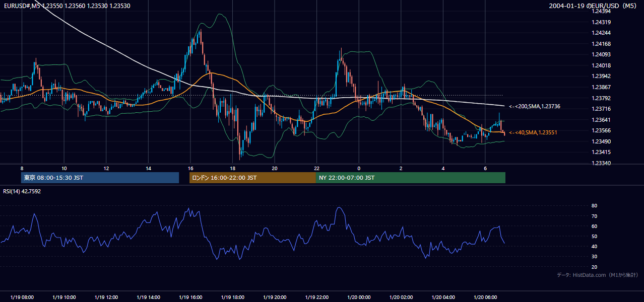The image size is (644, 302).
Task: Click hour tick 16 below the price chart
Action: pyautogui.click(x=190, y=168)
